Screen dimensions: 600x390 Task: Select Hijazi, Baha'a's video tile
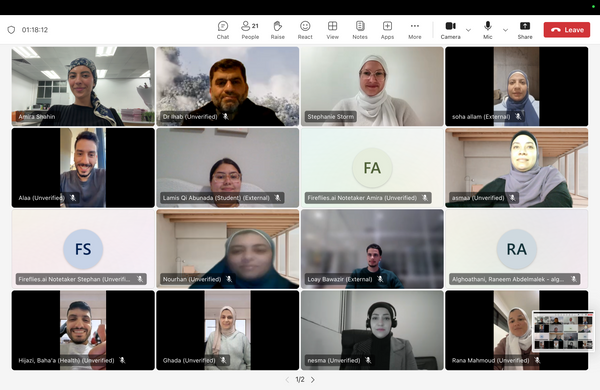(x=83, y=330)
